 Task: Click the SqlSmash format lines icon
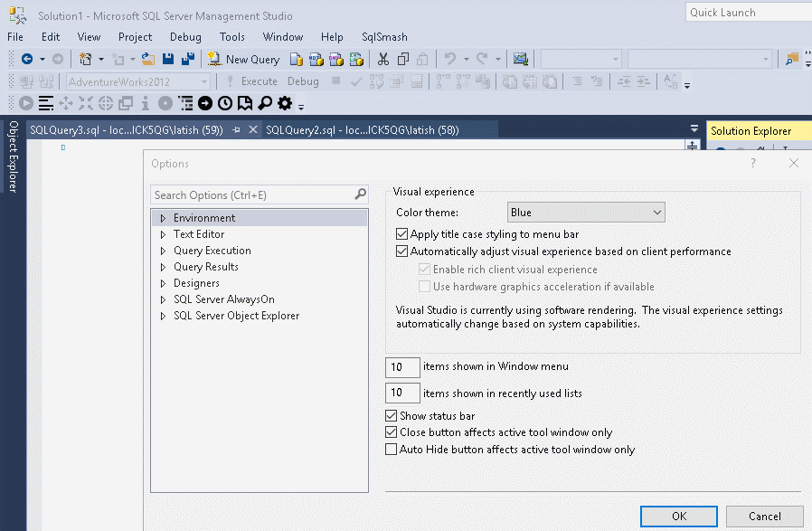click(x=46, y=104)
